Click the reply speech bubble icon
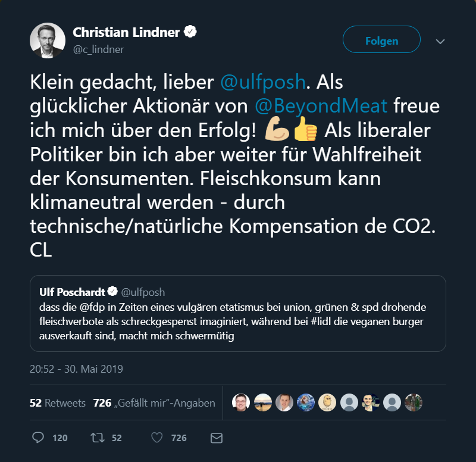The width and height of the screenshot is (476, 462). pyautogui.click(x=38, y=438)
